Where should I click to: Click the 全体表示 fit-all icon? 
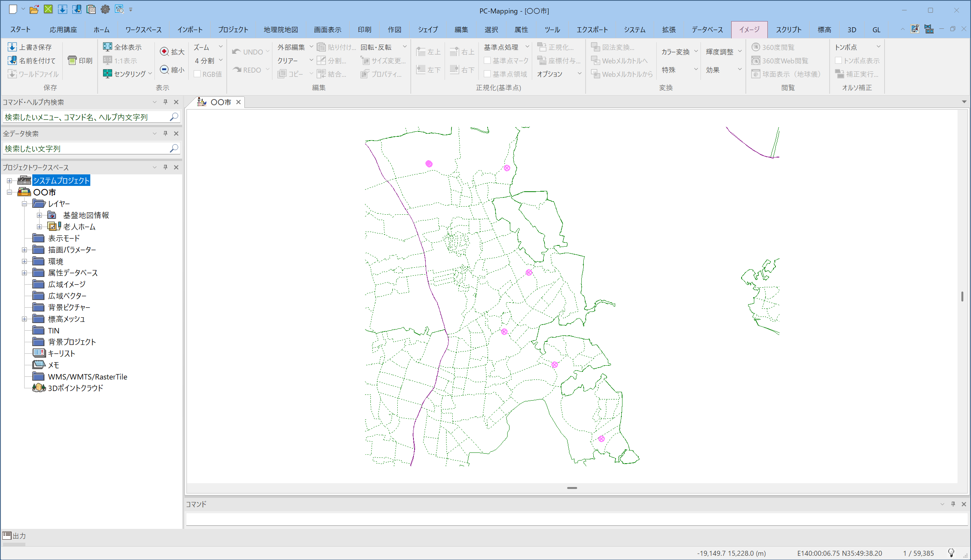coord(107,47)
